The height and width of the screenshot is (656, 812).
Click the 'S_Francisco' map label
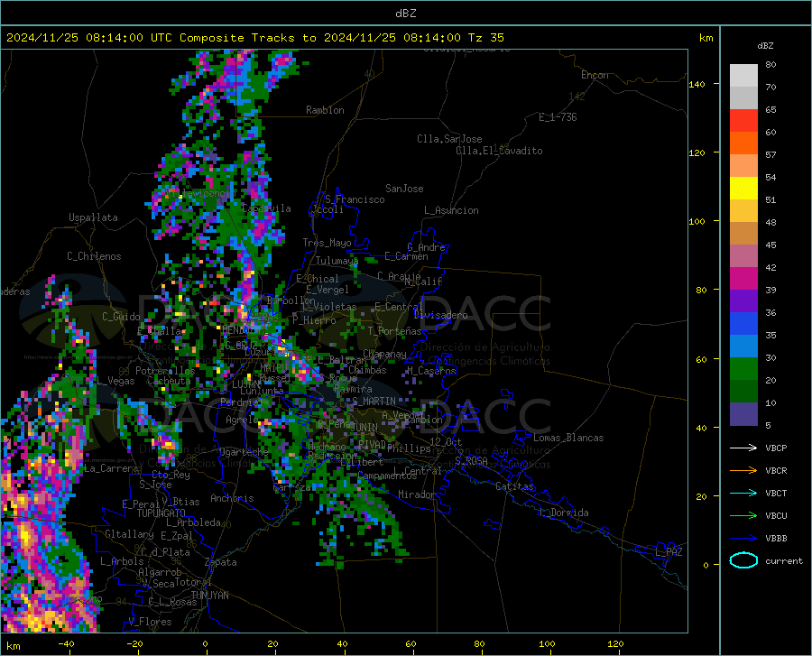tap(355, 199)
